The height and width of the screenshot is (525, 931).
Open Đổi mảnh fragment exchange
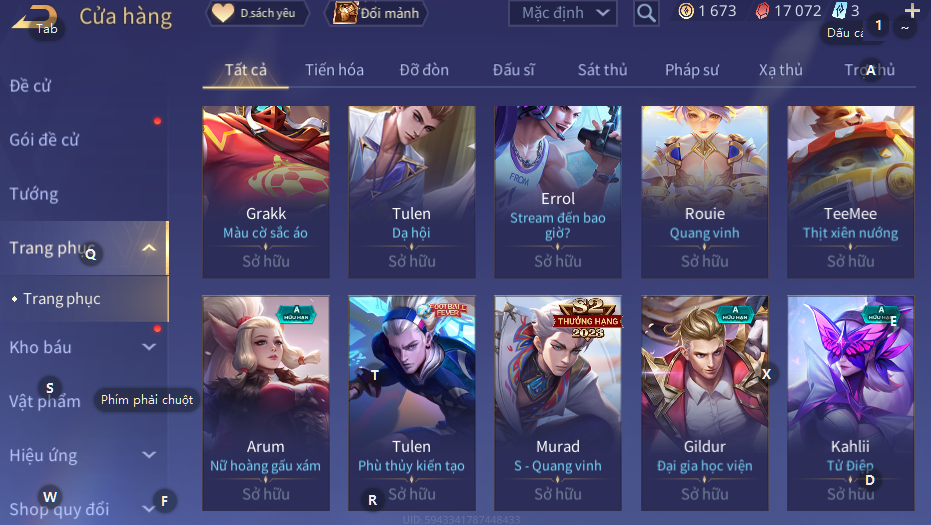coord(376,13)
